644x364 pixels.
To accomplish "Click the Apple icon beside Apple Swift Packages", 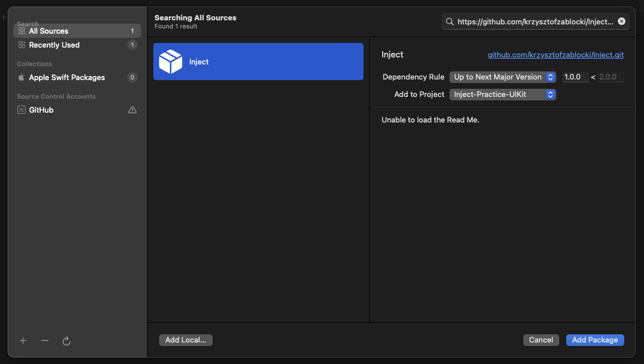I will pos(21,77).
